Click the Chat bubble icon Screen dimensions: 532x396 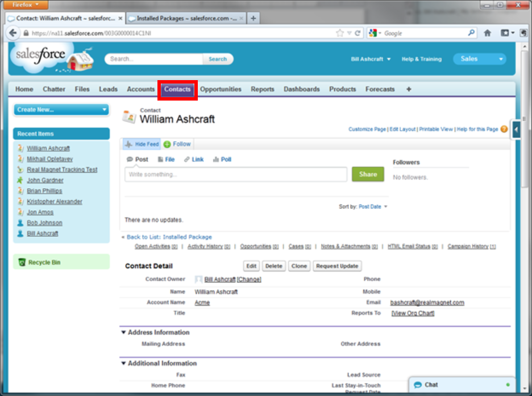click(x=418, y=385)
